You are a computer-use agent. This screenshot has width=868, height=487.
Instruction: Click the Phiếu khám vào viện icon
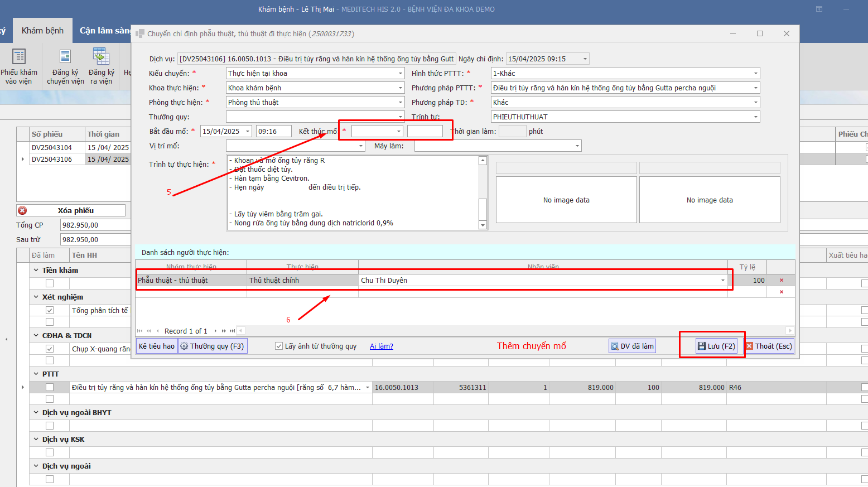click(x=19, y=57)
